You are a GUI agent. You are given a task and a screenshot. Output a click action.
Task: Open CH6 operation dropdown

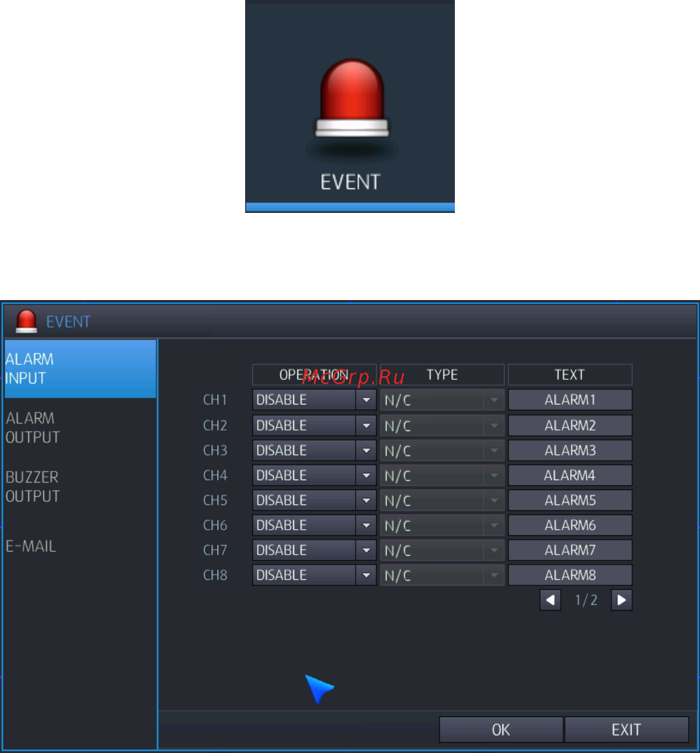click(315, 525)
